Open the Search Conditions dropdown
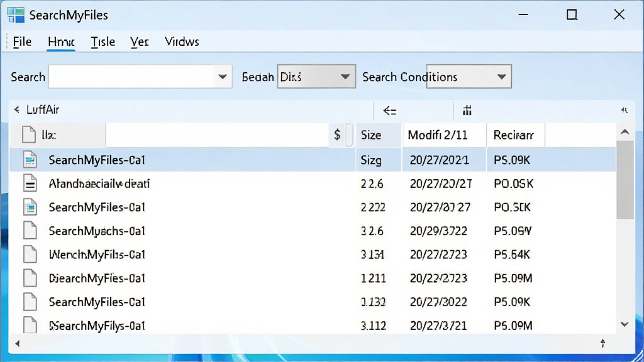This screenshot has width=644, height=362. [x=469, y=77]
